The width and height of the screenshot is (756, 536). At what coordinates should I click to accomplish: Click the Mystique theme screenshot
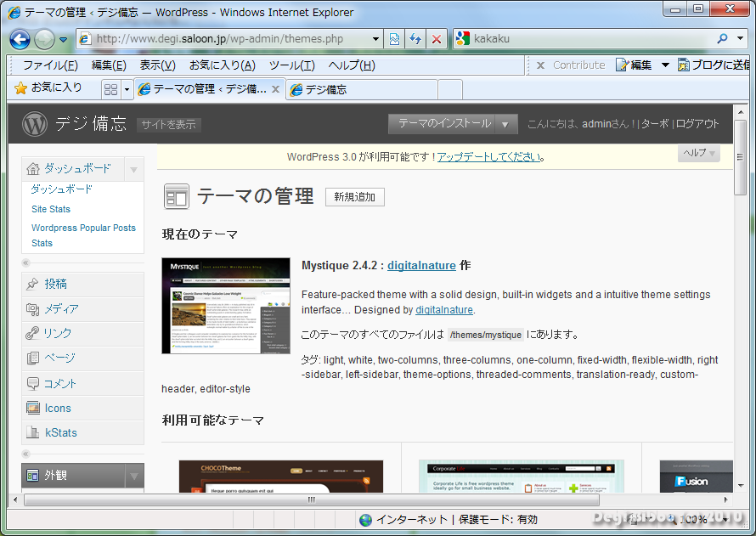226,306
